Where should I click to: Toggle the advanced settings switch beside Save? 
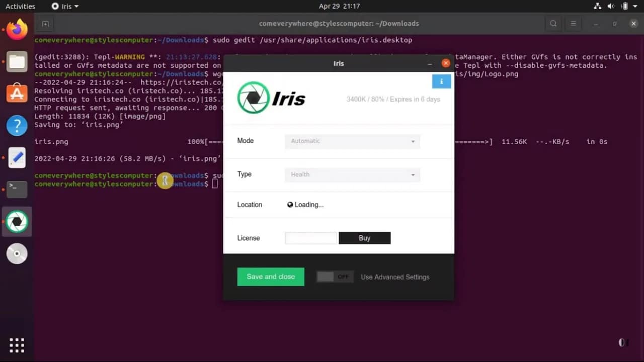tap(334, 277)
